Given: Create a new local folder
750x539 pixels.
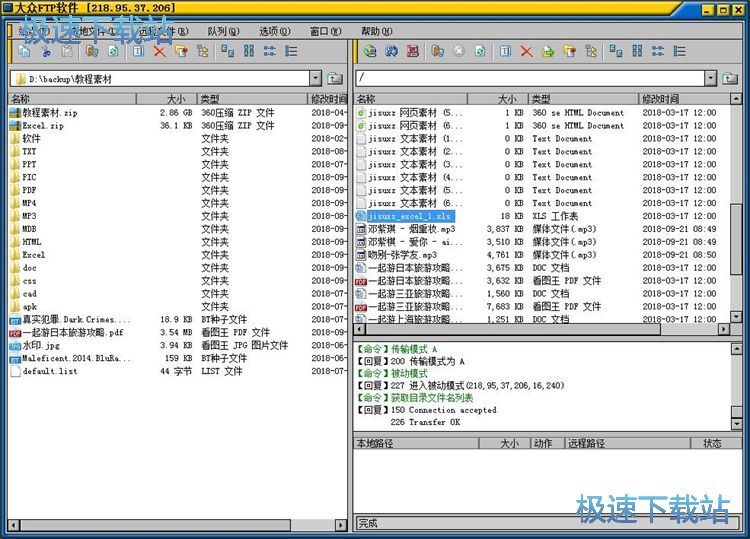Looking at the screenshot, I should 181,51.
